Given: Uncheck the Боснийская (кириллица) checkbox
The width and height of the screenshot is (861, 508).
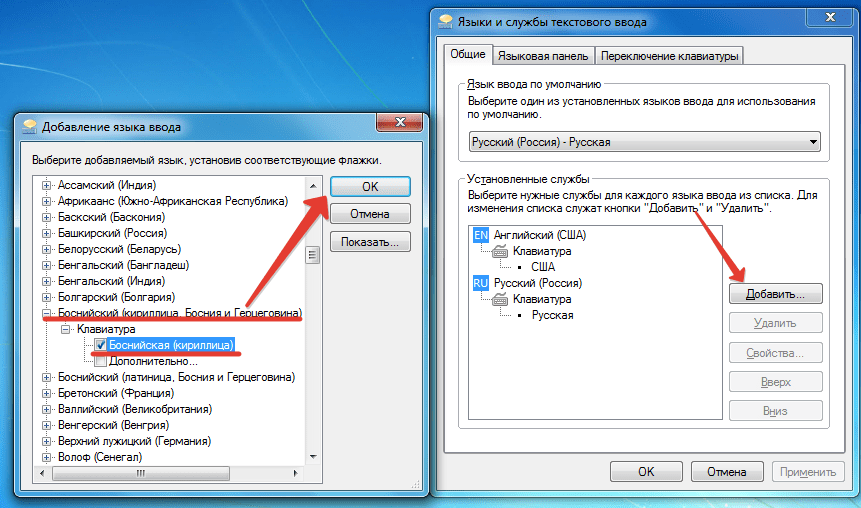Looking at the screenshot, I should coord(100,345).
